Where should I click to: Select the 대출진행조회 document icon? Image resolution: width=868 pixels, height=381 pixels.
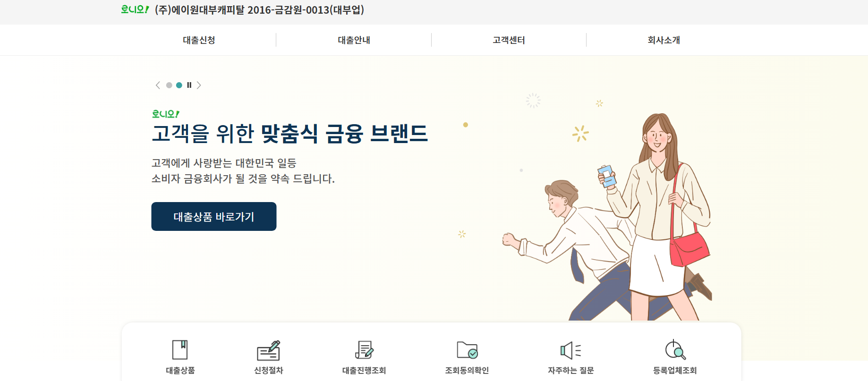point(364,350)
